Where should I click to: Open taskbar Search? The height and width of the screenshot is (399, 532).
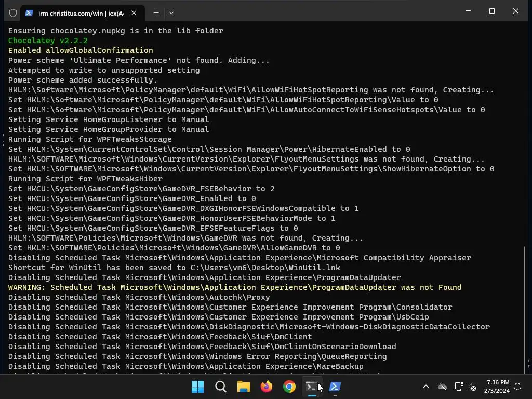220,387
